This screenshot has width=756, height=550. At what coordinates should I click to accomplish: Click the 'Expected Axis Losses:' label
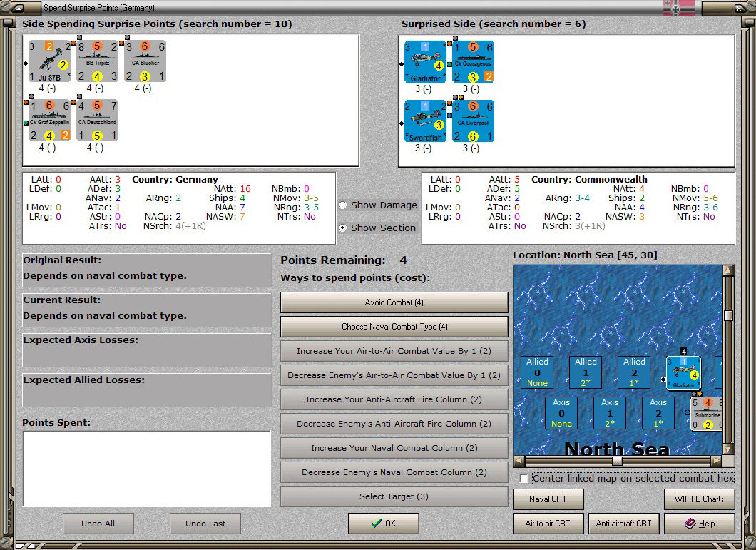pos(81,340)
